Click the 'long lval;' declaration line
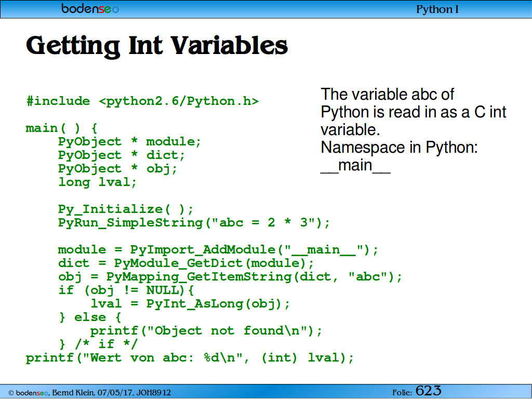The height and width of the screenshot is (399, 532). (x=97, y=182)
